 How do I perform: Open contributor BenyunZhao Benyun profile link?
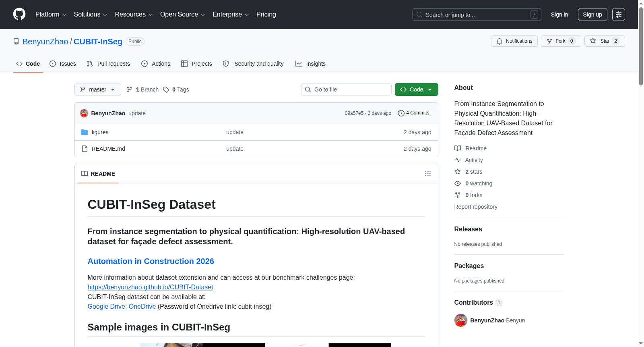coord(497,320)
